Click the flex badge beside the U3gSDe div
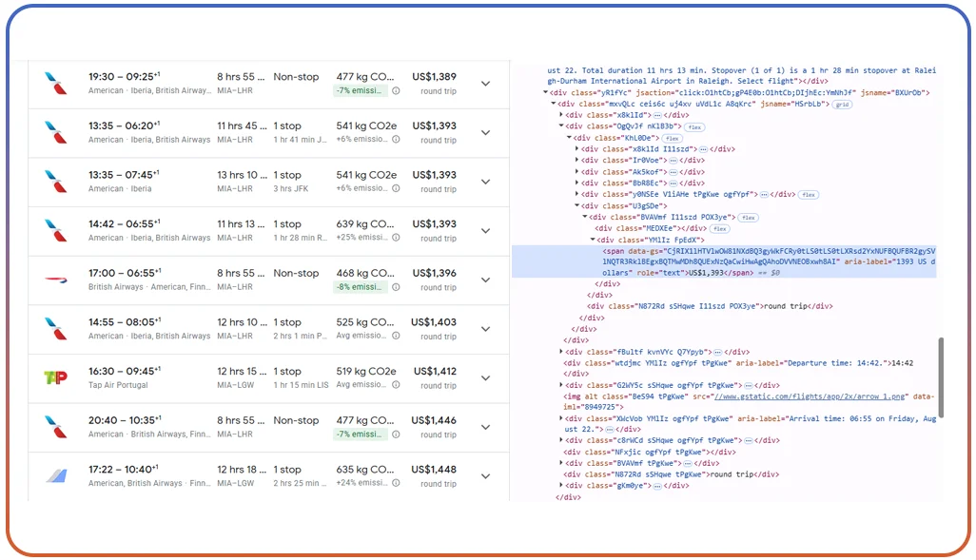The width and height of the screenshot is (976, 560). coord(807,194)
